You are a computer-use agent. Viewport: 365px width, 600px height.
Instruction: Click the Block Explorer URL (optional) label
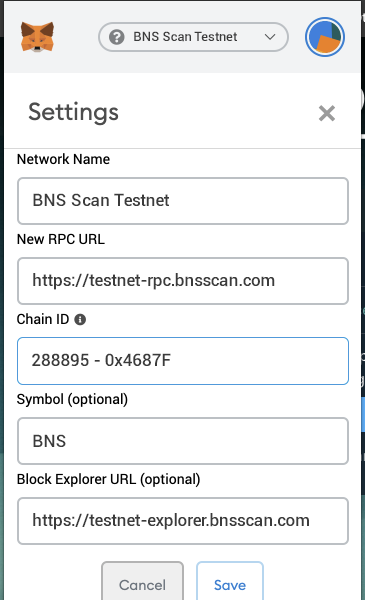(x=108, y=479)
